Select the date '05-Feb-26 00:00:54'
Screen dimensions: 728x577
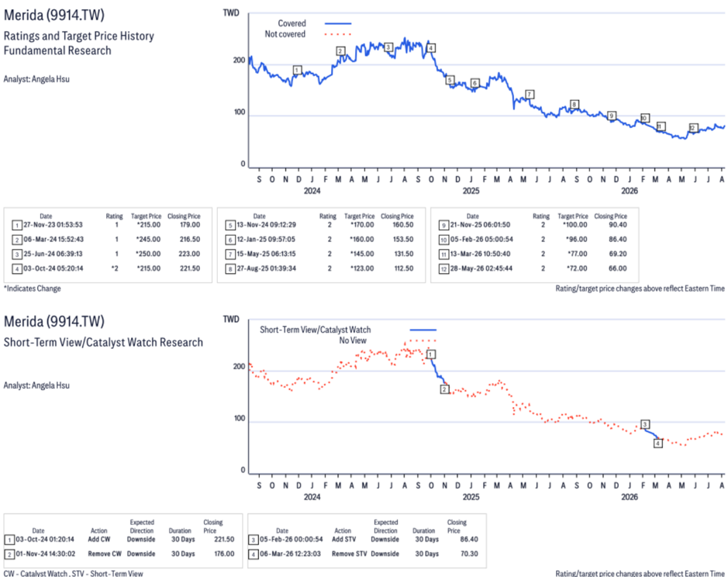(x=291, y=539)
